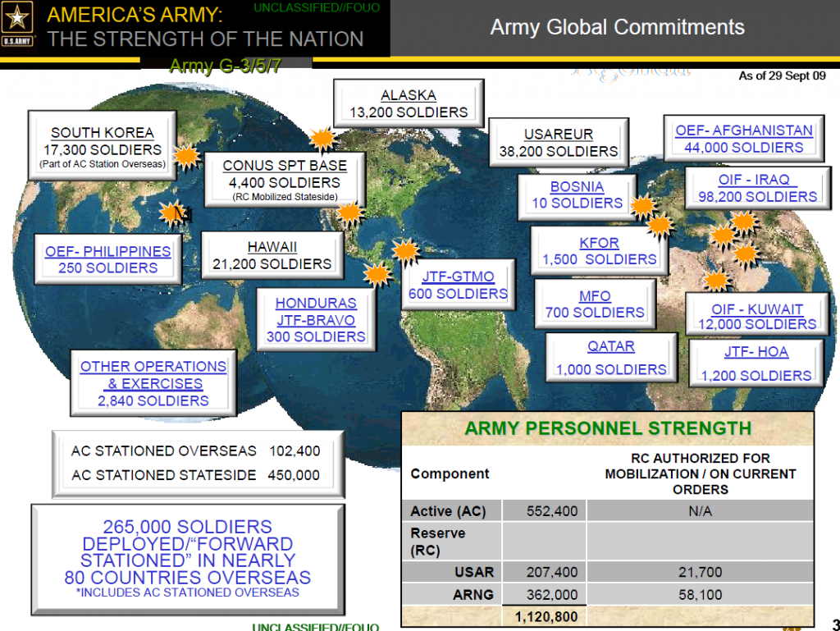Screen dimensions: 840x631
Task: Click the JTF-GTMO underlined label
Action: [x=458, y=277]
